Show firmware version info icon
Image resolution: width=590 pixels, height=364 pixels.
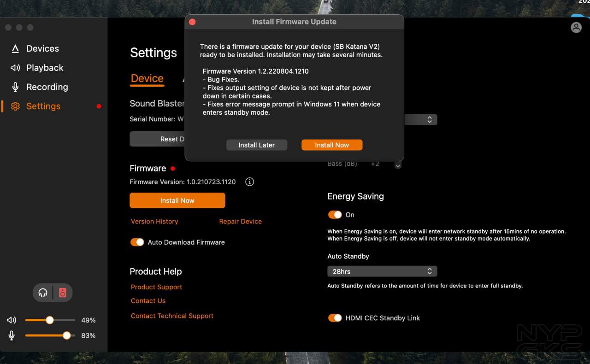click(x=249, y=182)
